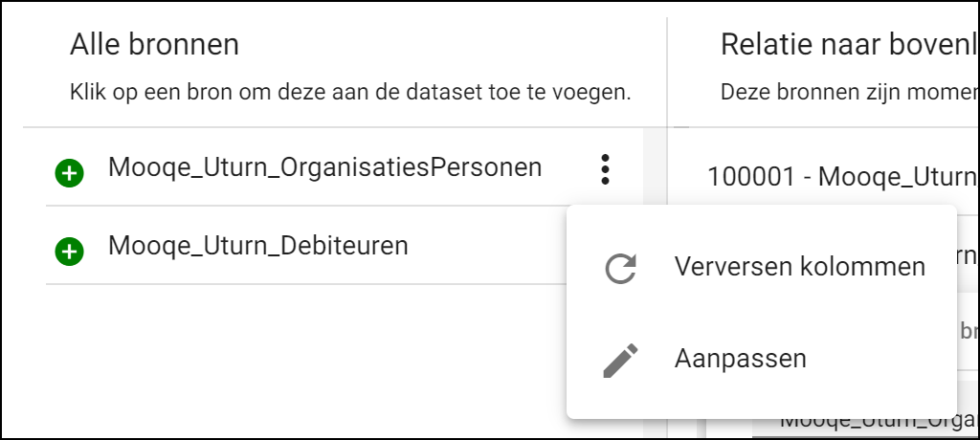Add Mooqe_Uturn_OrganisatiesPersonen with its green plus icon
The image size is (980, 440).
point(69,173)
